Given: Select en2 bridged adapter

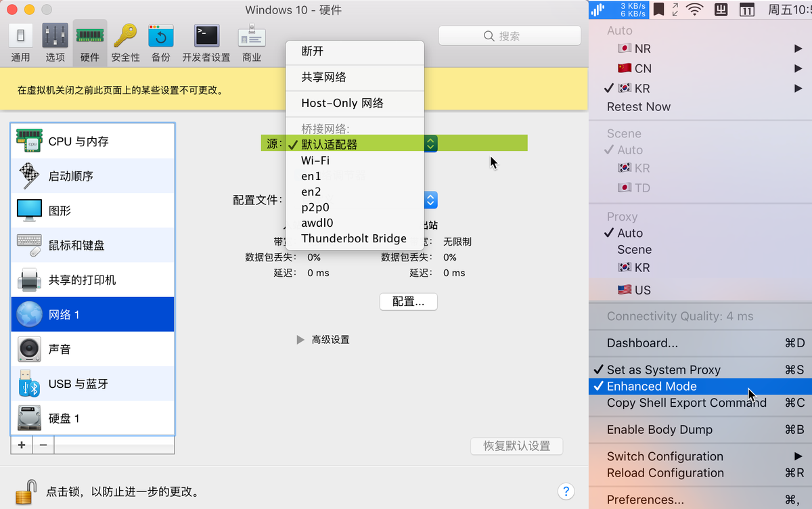Looking at the screenshot, I should tap(355, 192).
